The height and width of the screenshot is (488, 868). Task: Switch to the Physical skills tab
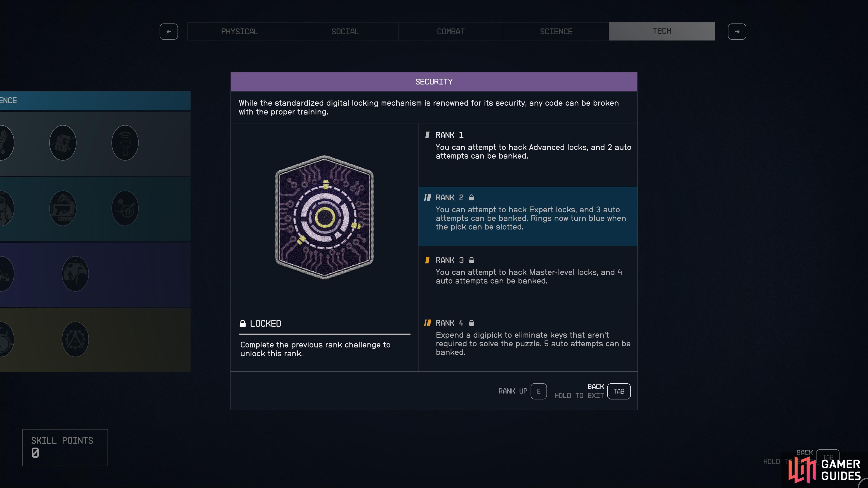point(240,32)
